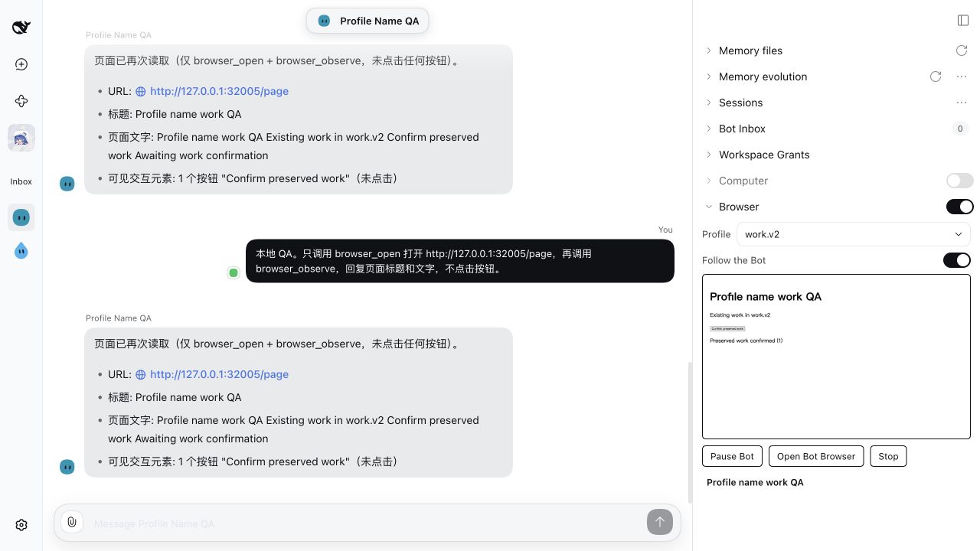Click the Pause Bot button
The width and height of the screenshot is (980, 551).
(732, 456)
